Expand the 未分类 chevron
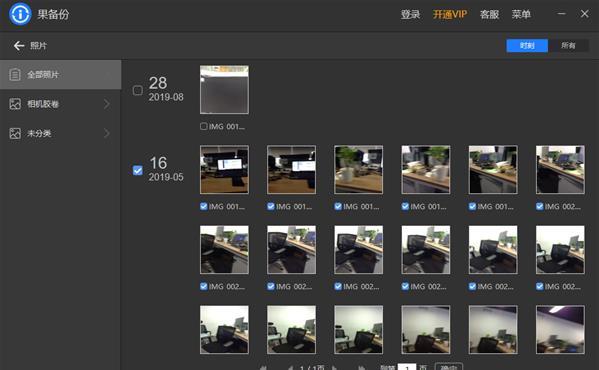This screenshot has height=370, width=599. (x=107, y=133)
